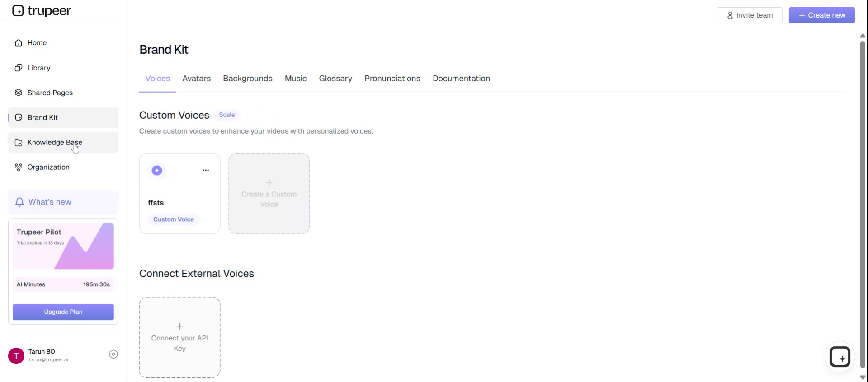The image size is (868, 382).
Task: Click the person icon in Invite team
Action: [x=730, y=15]
